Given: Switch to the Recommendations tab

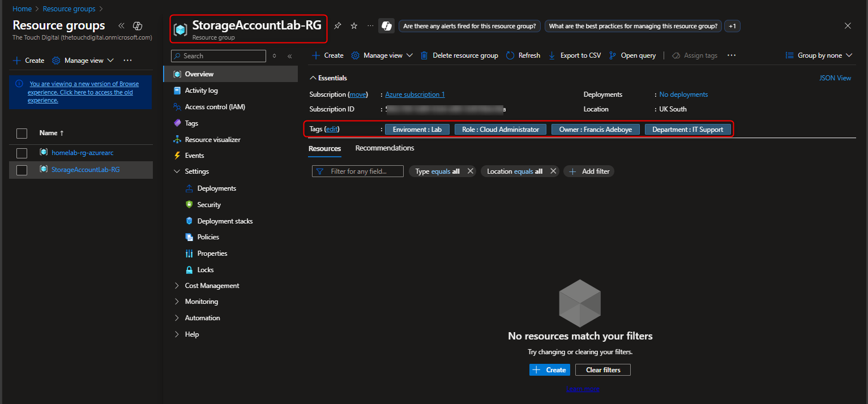Looking at the screenshot, I should [384, 148].
